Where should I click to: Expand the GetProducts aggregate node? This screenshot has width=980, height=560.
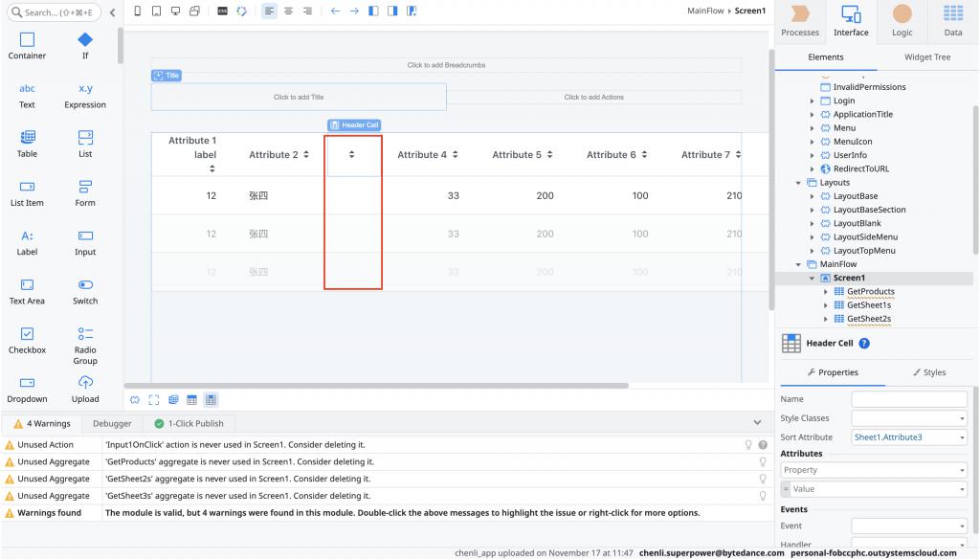[x=826, y=291]
